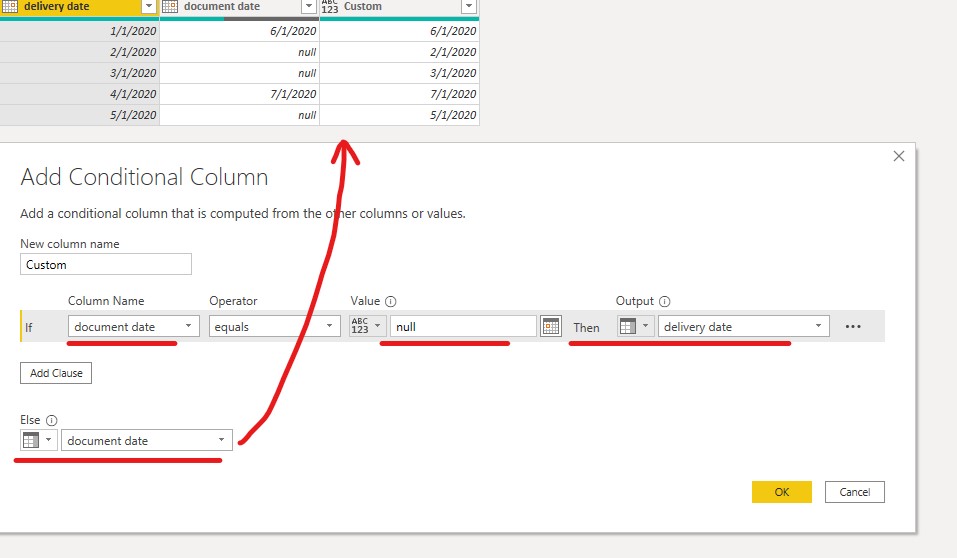This screenshot has width=957, height=558.
Task: Select the Custom column header
Action: point(400,7)
